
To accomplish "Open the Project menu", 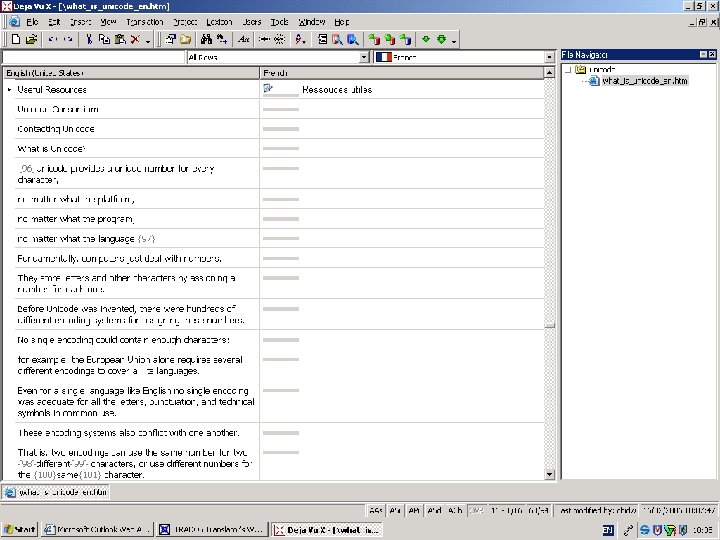I will click(185, 22).
